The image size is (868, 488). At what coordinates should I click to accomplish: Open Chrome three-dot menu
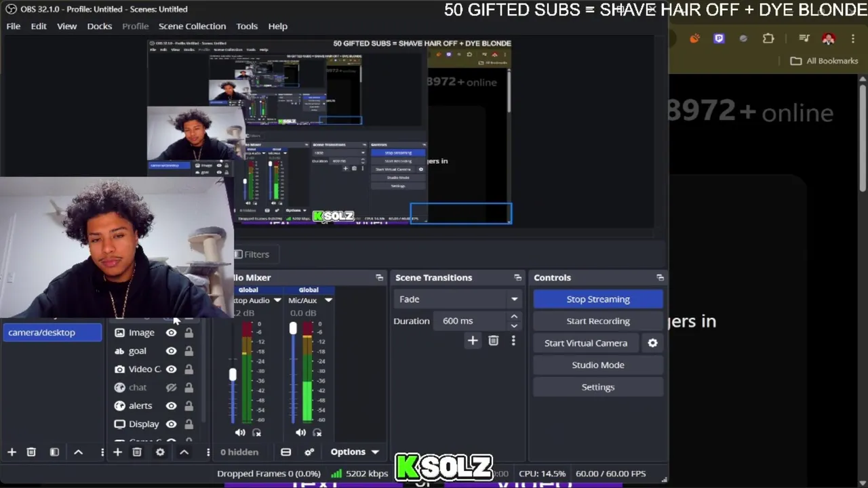[853, 39]
